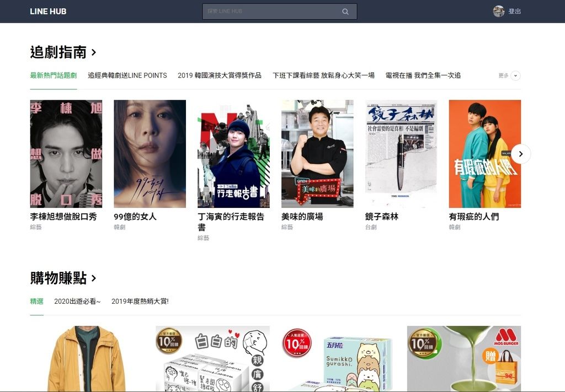
Task: Switch to 追經典韓劇送LINE POINTS tab
Action: [x=127, y=76]
